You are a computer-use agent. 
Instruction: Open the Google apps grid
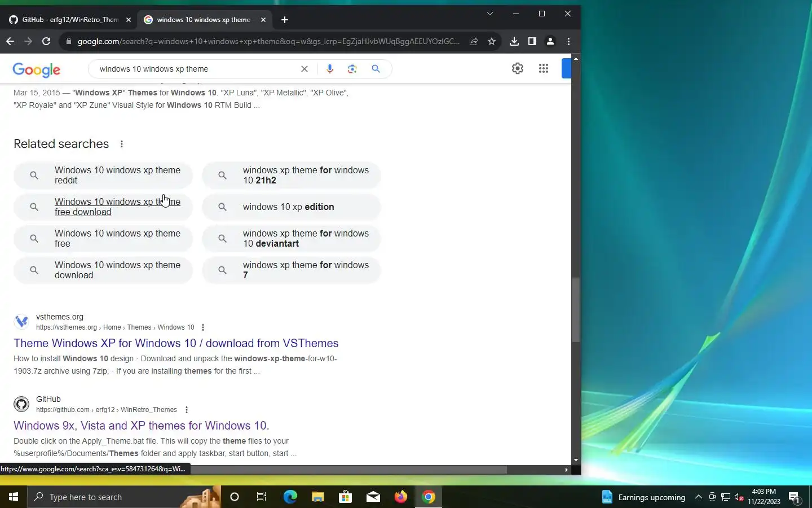(x=544, y=68)
